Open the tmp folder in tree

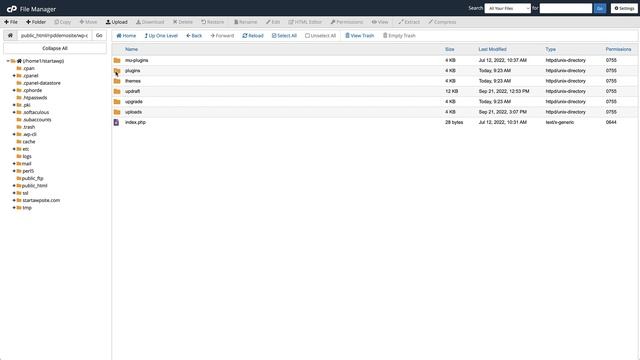(27, 208)
